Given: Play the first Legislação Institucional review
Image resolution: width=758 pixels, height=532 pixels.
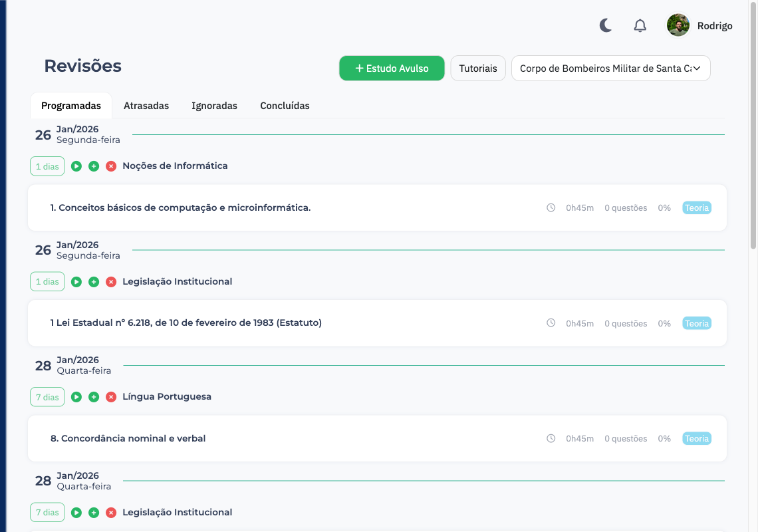Looking at the screenshot, I should tap(76, 282).
